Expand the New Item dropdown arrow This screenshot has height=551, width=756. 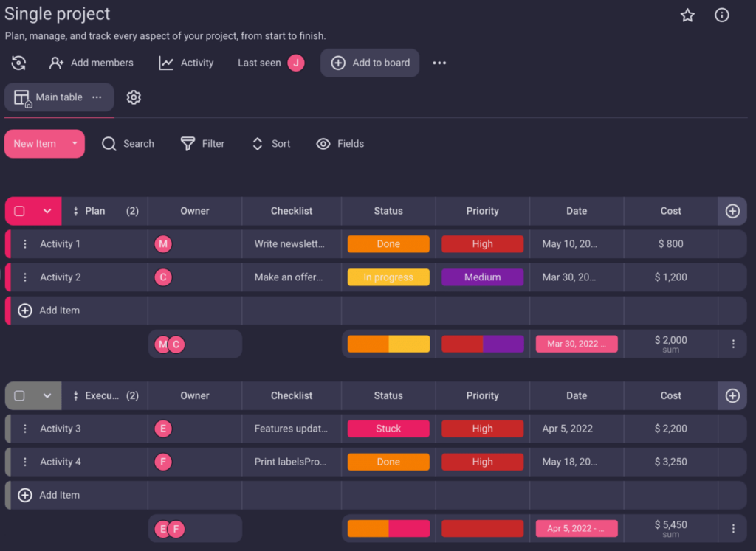[75, 144]
